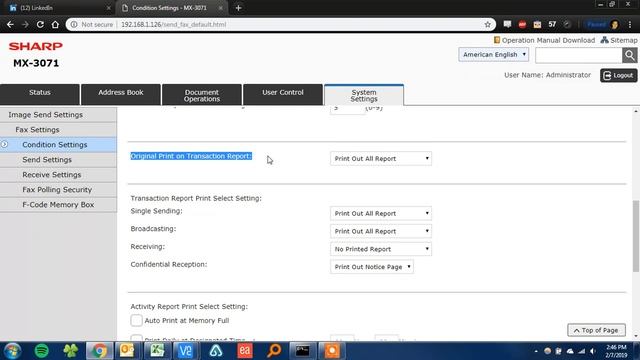Open Excel from taskbar

[x=157, y=351]
